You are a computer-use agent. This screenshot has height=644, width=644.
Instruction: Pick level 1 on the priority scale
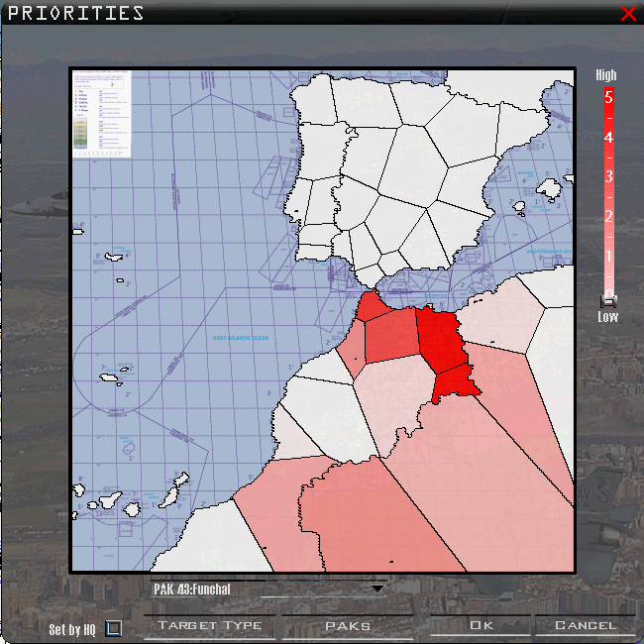pos(608,256)
